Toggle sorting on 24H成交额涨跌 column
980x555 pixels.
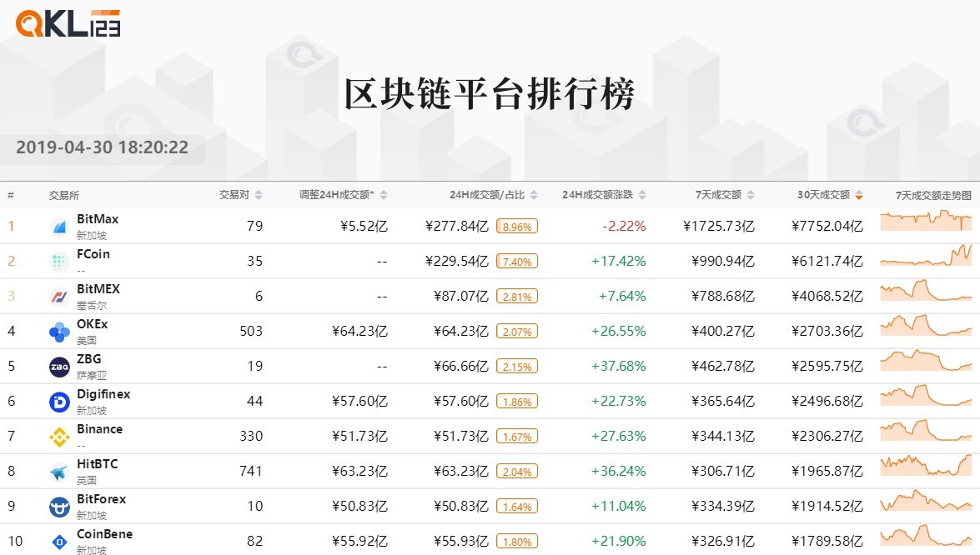(x=641, y=193)
